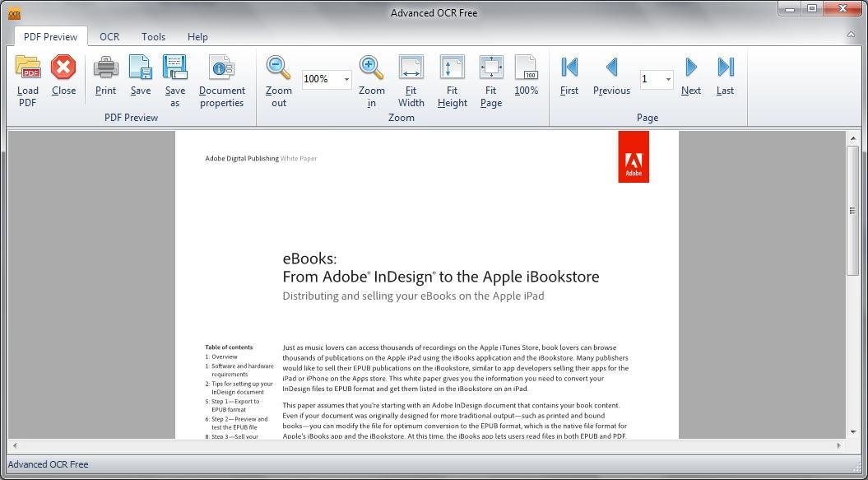
Task: Jump to the Last page
Action: [x=724, y=79]
